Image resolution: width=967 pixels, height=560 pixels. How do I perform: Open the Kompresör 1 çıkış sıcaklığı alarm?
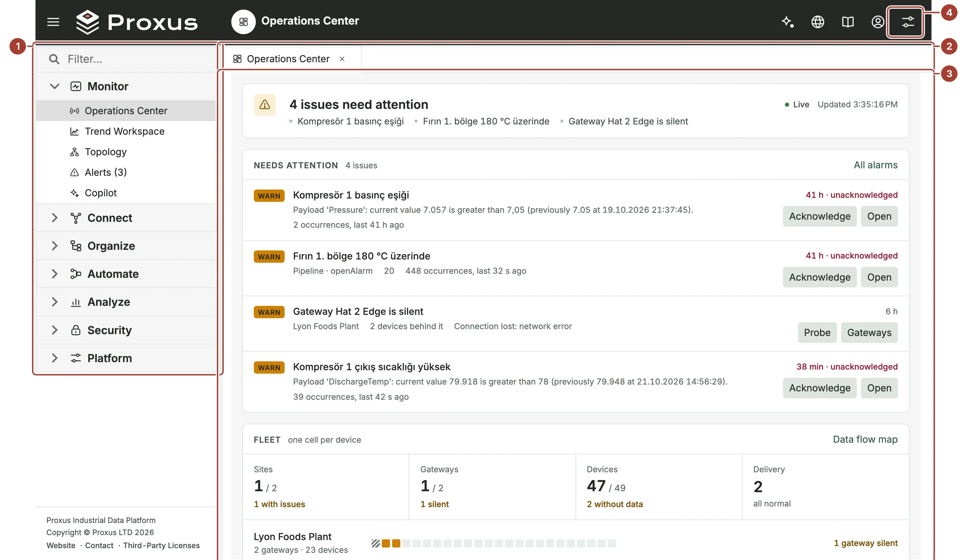[879, 388]
